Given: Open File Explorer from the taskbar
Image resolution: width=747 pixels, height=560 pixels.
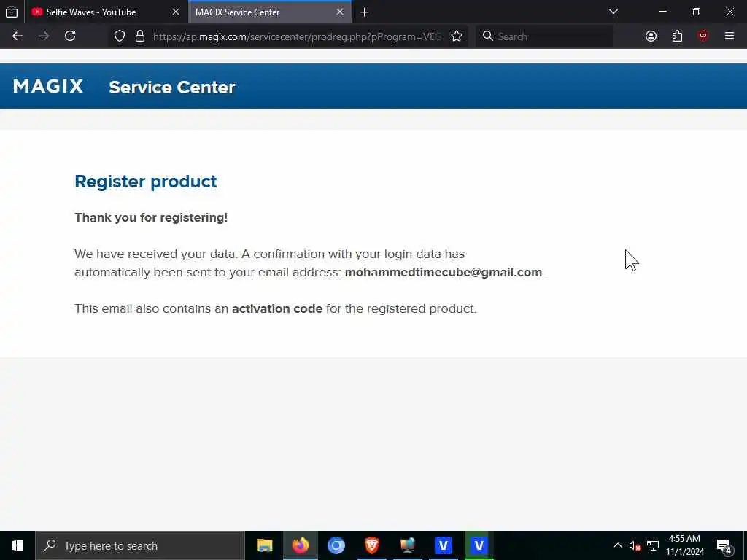Looking at the screenshot, I should [x=264, y=545].
